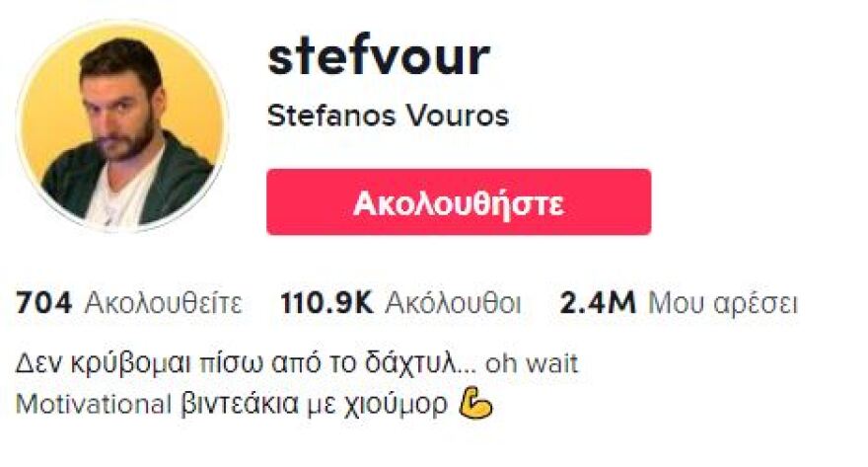This screenshot has width=868, height=467.
Task: Select the stefvour username heading
Action: pos(379,57)
